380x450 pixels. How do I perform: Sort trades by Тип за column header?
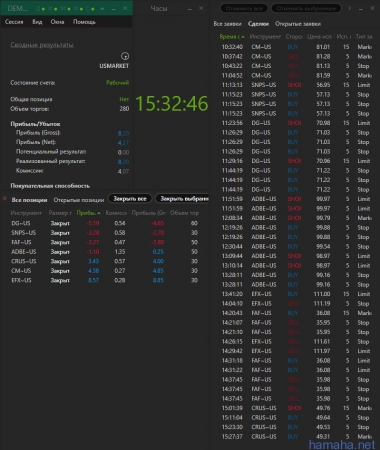pos(364,37)
